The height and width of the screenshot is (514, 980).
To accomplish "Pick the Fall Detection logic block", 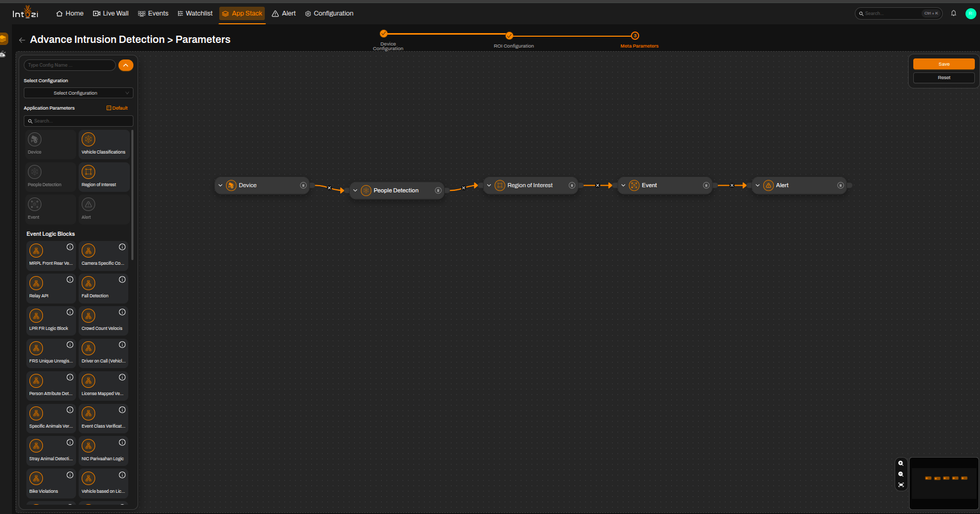I will [x=103, y=289].
